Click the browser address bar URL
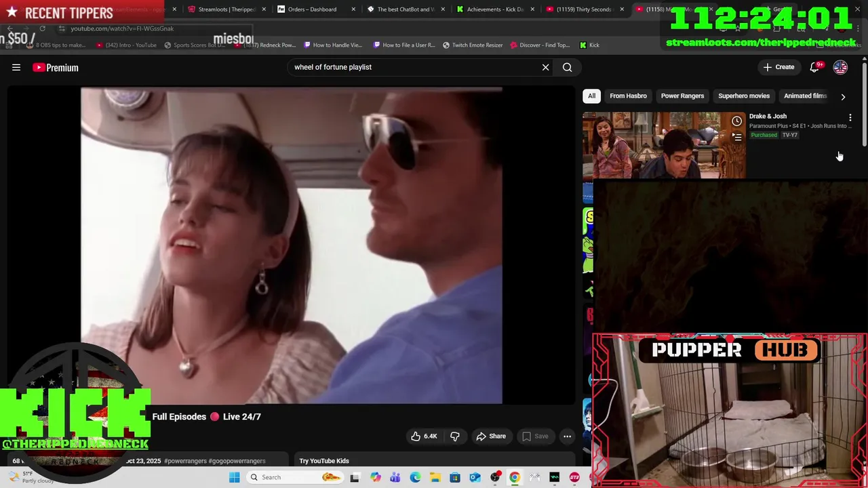 tap(122, 28)
